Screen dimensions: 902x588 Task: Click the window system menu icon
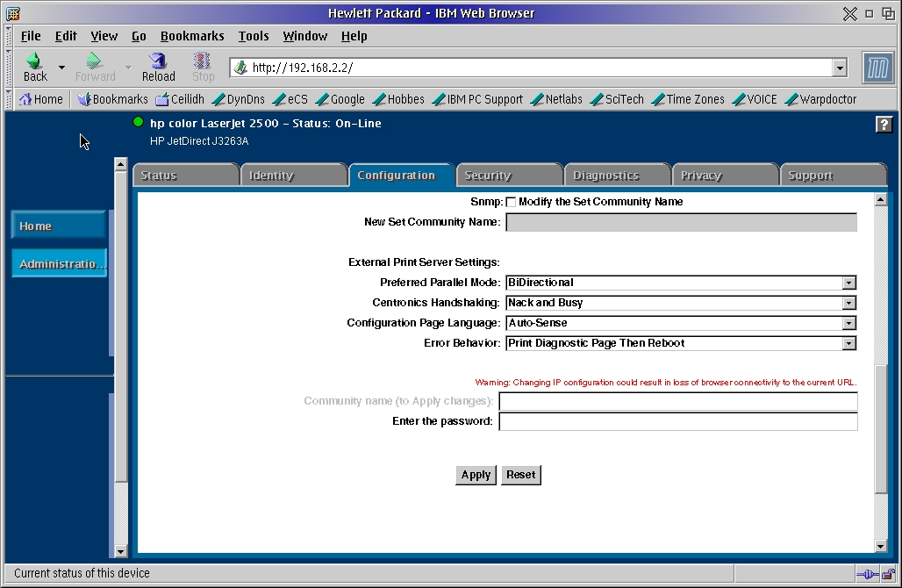[x=13, y=13]
